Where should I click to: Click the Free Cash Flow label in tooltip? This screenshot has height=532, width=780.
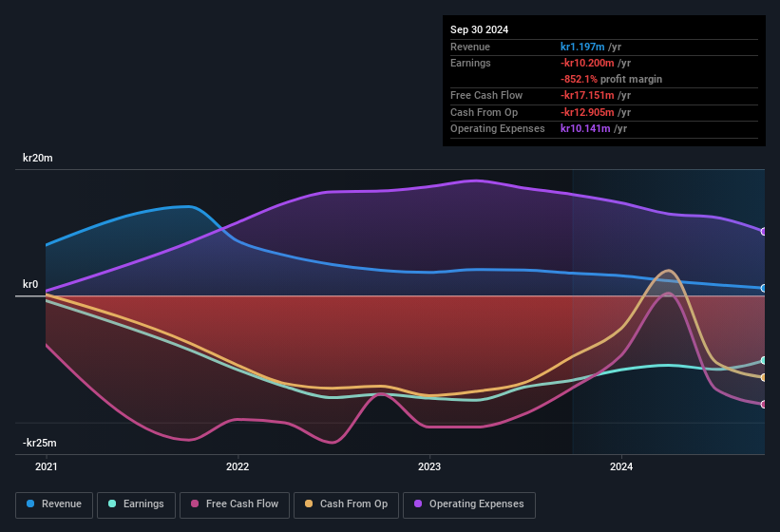pos(486,95)
